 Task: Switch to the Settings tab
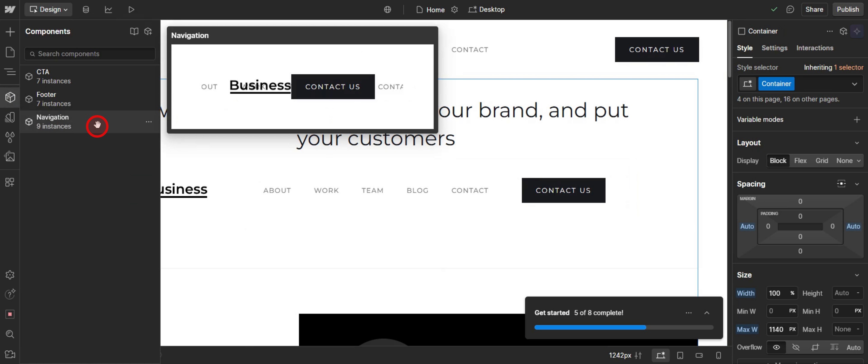point(774,48)
